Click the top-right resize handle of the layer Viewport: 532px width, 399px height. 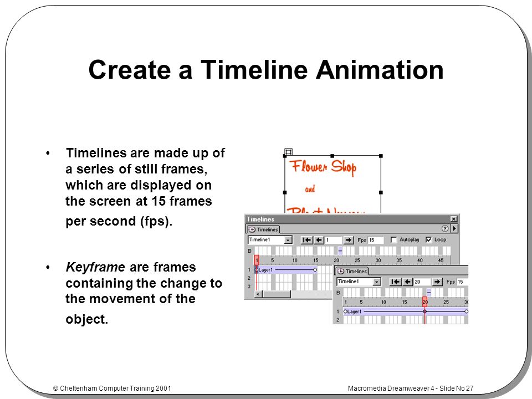381,156
